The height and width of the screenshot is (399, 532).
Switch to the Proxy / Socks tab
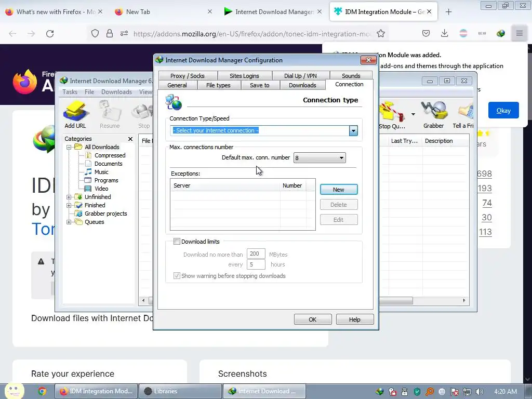187,76
